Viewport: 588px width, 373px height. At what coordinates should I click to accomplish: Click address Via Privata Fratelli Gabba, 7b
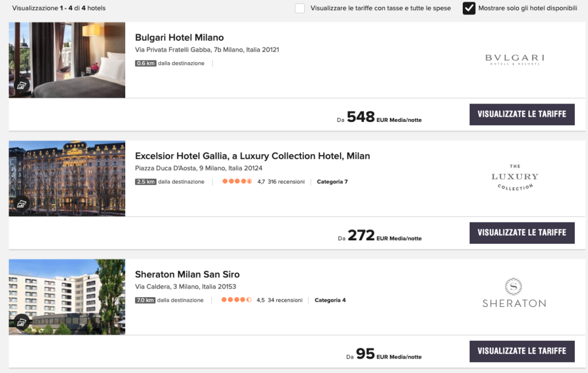pos(207,49)
